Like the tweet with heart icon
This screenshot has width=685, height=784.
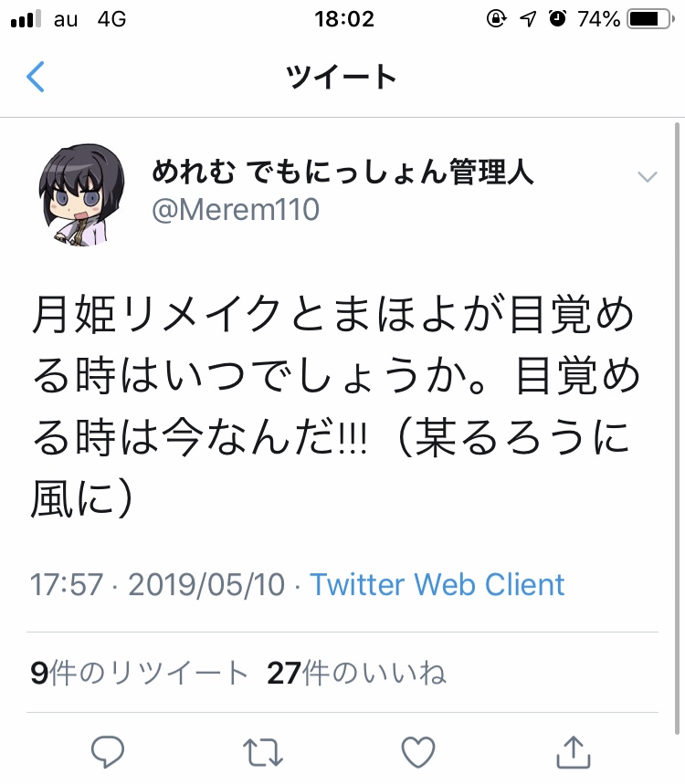[418, 752]
